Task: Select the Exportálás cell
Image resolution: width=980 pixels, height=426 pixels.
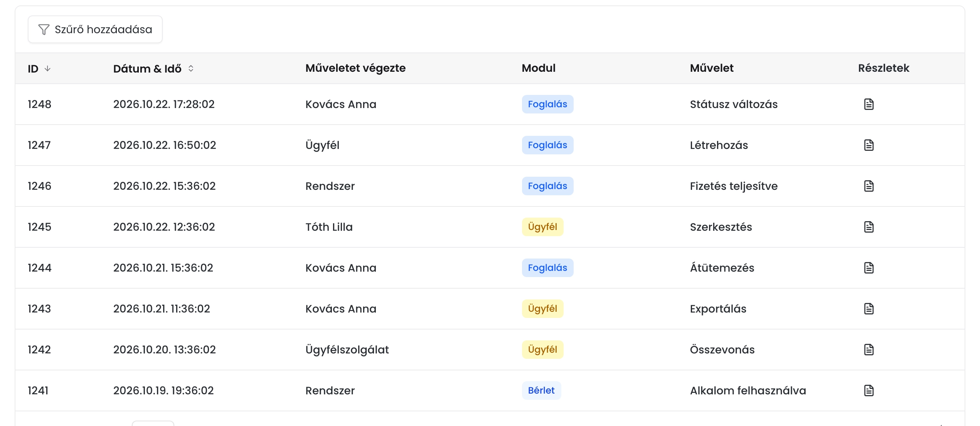Action: pyautogui.click(x=718, y=309)
